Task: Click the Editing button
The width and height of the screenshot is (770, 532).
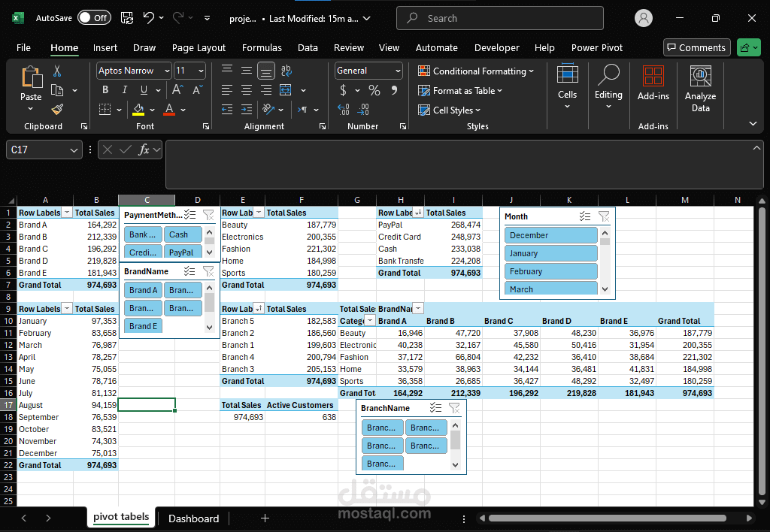Action: tap(608, 86)
